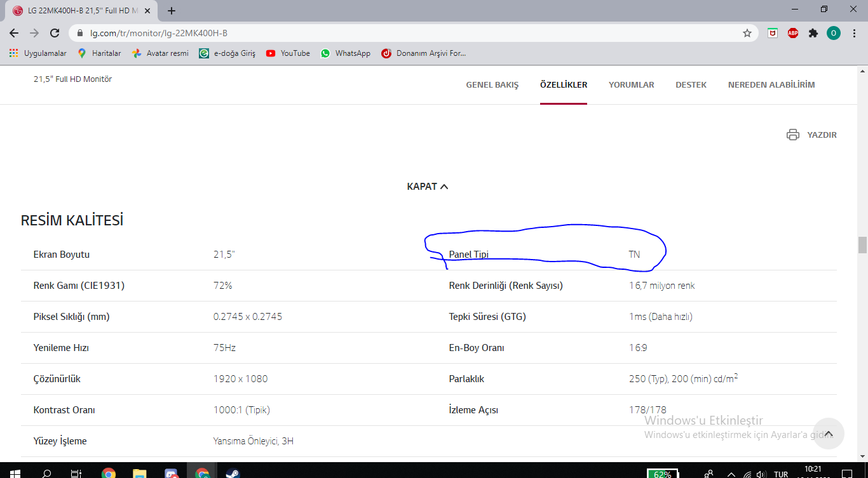
Task: Open the YouTube bookmark
Action: pos(288,53)
